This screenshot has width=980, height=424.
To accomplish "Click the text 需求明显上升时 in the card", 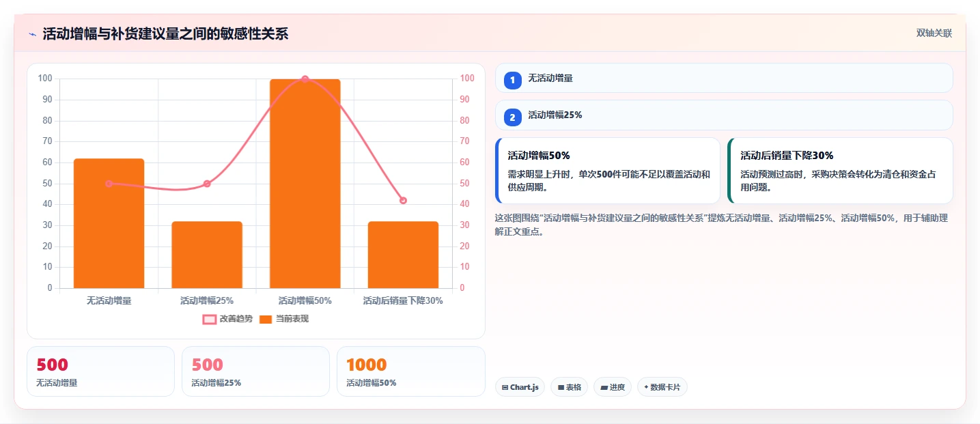I will (x=540, y=174).
